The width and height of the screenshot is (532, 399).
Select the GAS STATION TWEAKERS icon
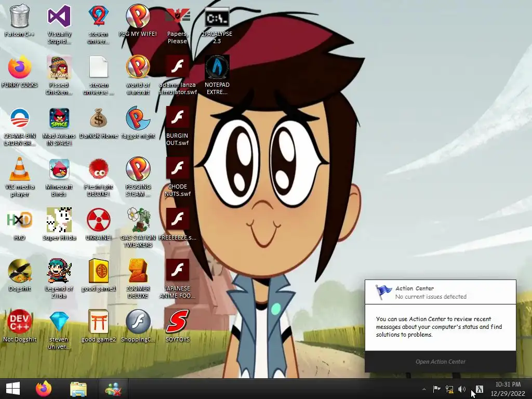coord(138,220)
